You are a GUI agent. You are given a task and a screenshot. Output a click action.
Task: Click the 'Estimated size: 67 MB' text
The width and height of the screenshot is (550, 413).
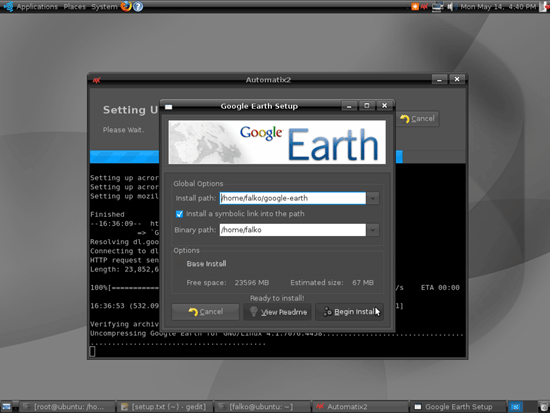click(332, 283)
